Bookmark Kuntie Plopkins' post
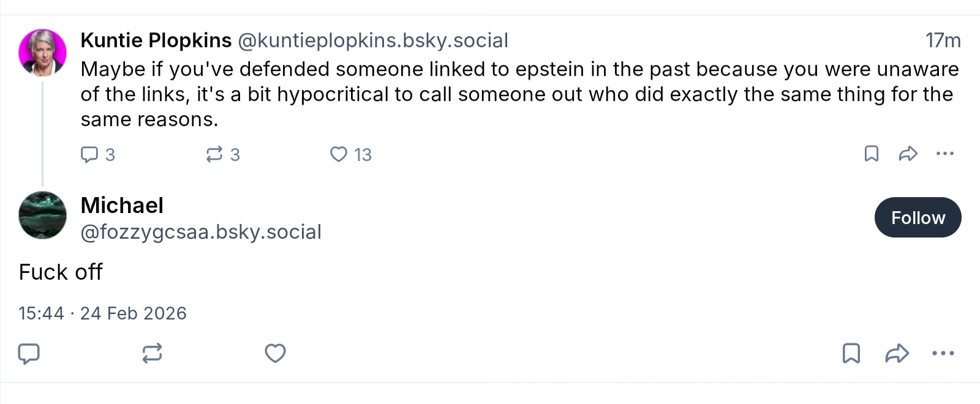The image size is (980, 404). pyautogui.click(x=871, y=154)
